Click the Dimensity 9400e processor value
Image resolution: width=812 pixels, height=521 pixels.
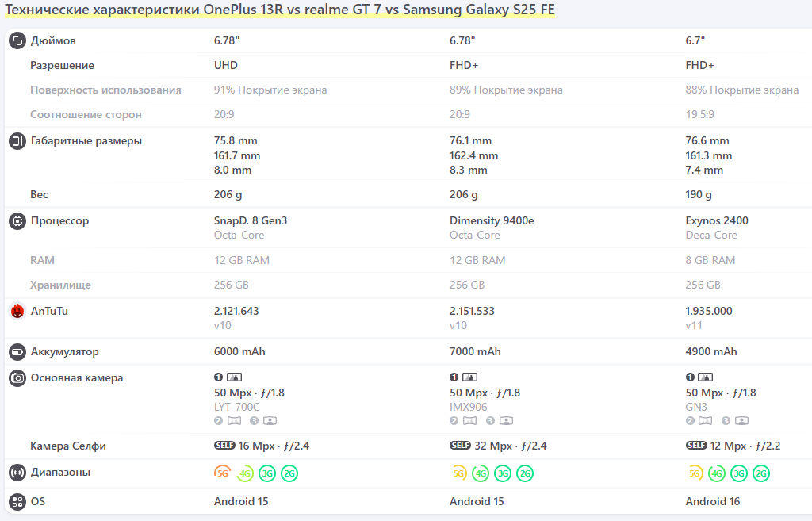492,220
